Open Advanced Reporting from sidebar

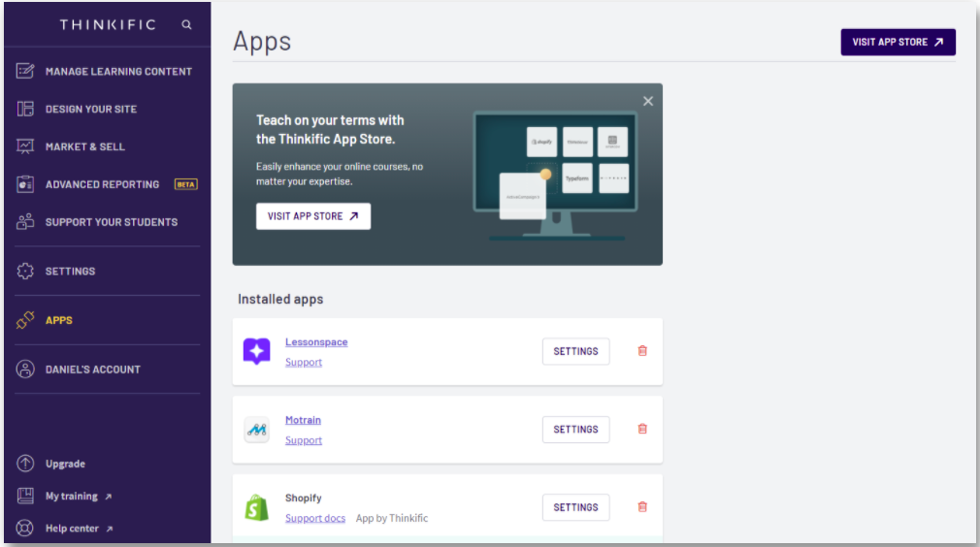point(102,184)
